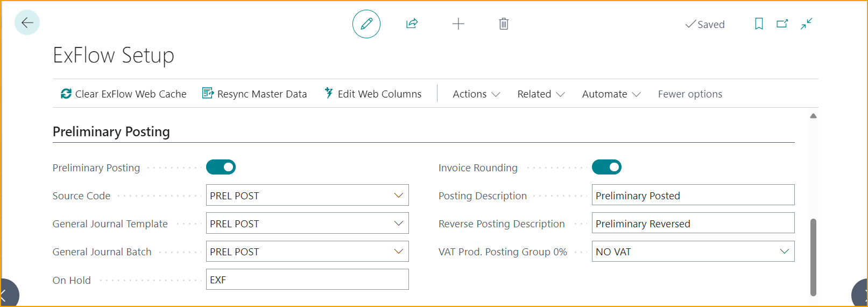
Task: Click the Posting Description label
Action: point(483,196)
